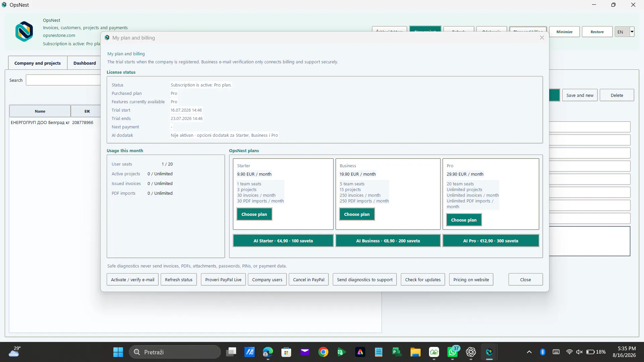The height and width of the screenshot is (362, 644).
Task: Buy AI Pro add-on €12,90
Action: pos(491,241)
